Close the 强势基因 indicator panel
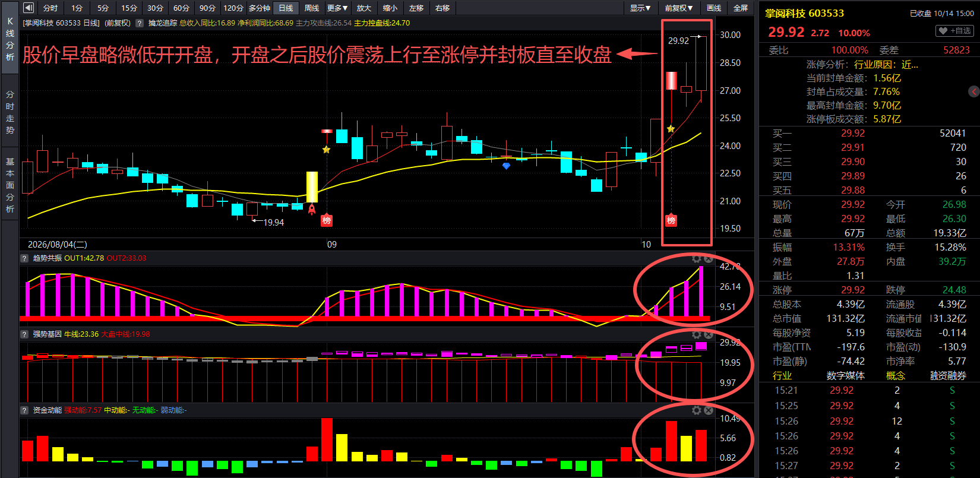Viewport: 980px width, 478px height. [x=708, y=335]
